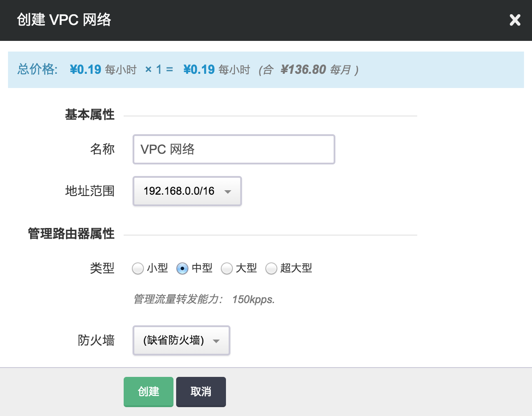Click the 取消 button

[201, 392]
